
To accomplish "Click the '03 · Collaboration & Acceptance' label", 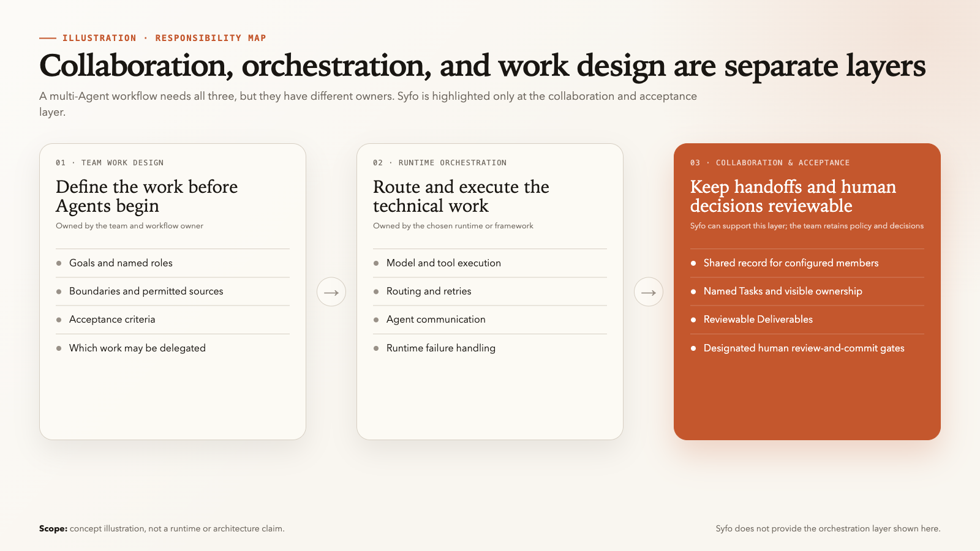I will (770, 163).
